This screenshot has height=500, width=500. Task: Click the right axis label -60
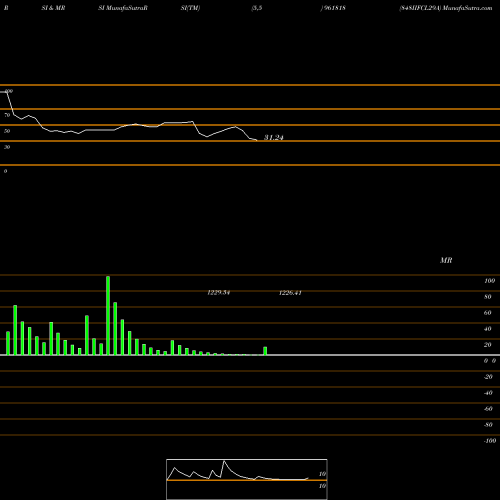pyautogui.click(x=488, y=409)
